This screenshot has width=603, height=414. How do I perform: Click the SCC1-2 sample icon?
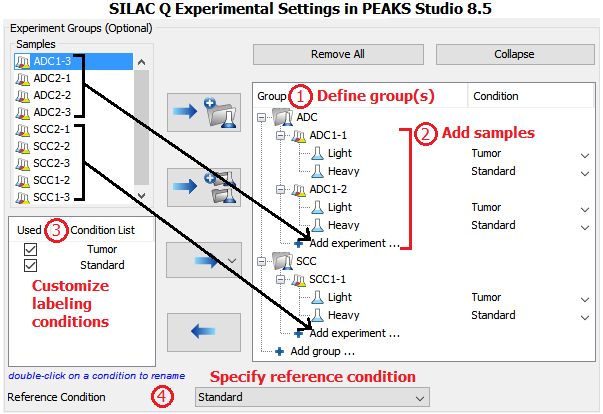coord(22,180)
